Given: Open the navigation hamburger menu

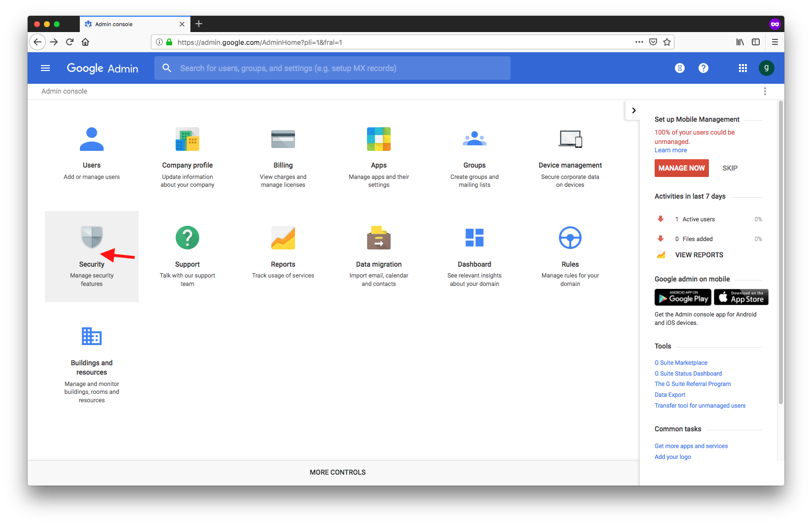Looking at the screenshot, I should (x=45, y=68).
